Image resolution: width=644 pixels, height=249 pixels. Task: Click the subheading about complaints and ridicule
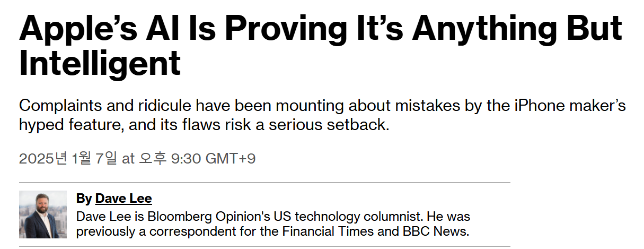click(322, 116)
